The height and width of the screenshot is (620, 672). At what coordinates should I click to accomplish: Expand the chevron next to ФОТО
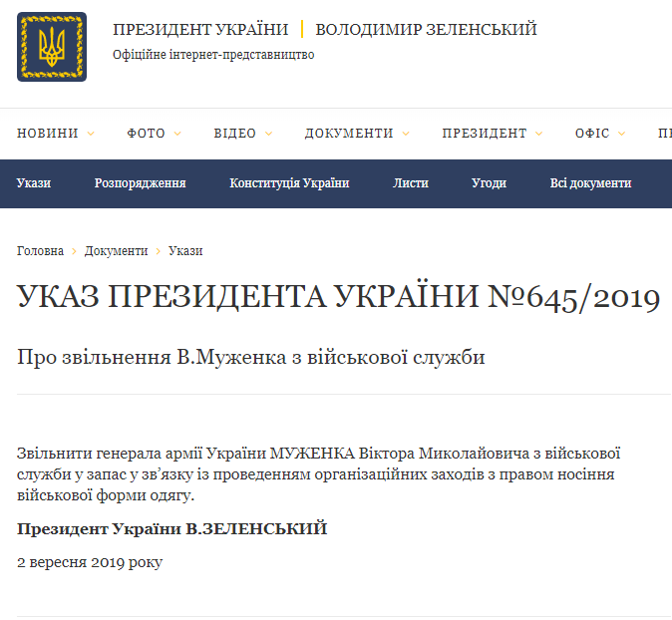(x=177, y=134)
